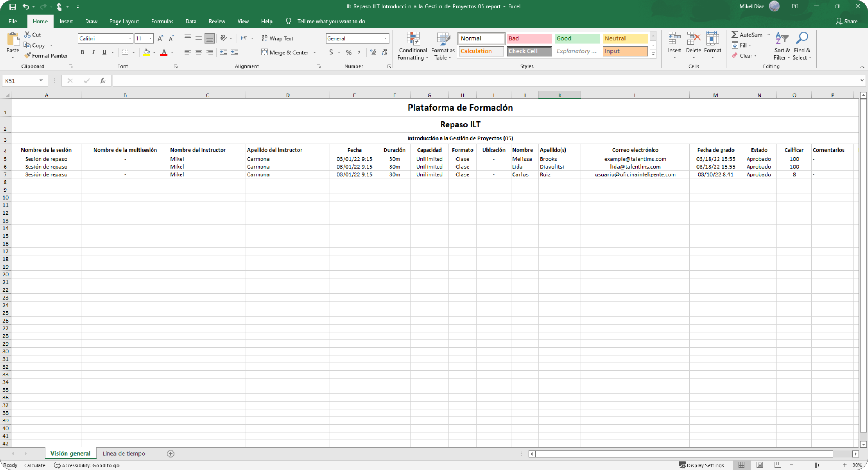The height and width of the screenshot is (470, 868).
Task: Switch to the Data ribbon tab
Action: click(x=191, y=21)
